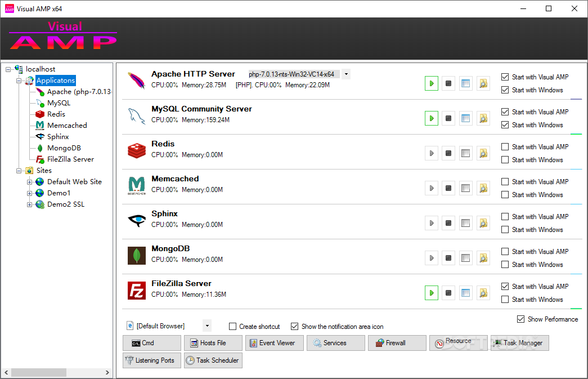The image size is (588, 379).
Task: Stop the Sphinx service
Action: pos(448,223)
